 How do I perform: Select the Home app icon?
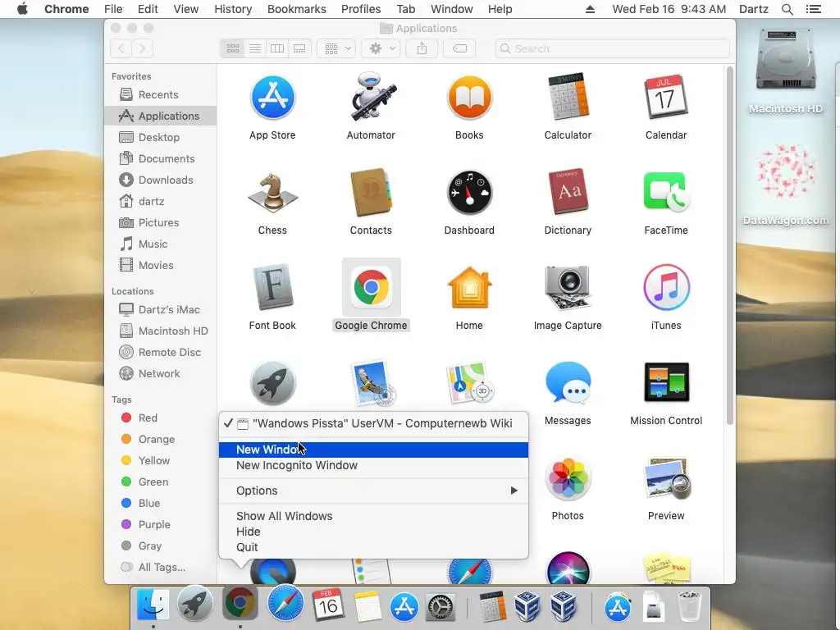coord(469,288)
